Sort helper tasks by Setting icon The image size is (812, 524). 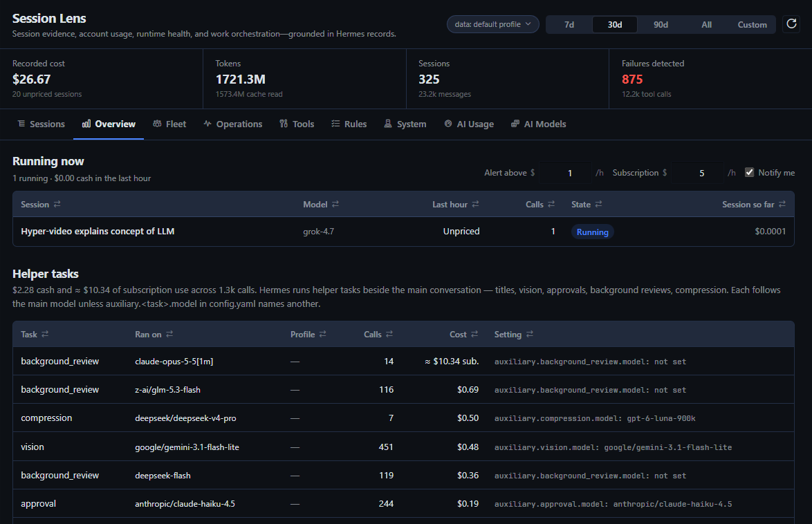529,334
